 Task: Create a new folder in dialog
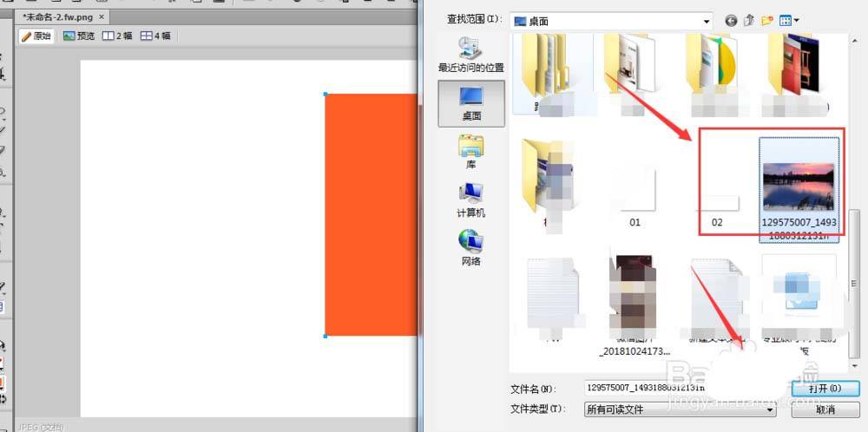[x=767, y=20]
